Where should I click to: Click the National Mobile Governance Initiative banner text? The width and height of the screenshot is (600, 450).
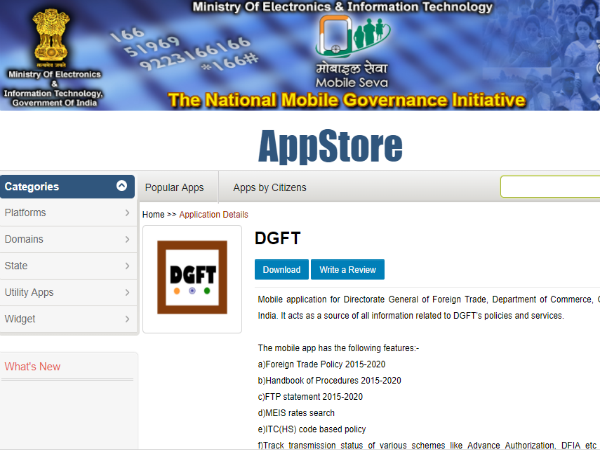point(346,100)
